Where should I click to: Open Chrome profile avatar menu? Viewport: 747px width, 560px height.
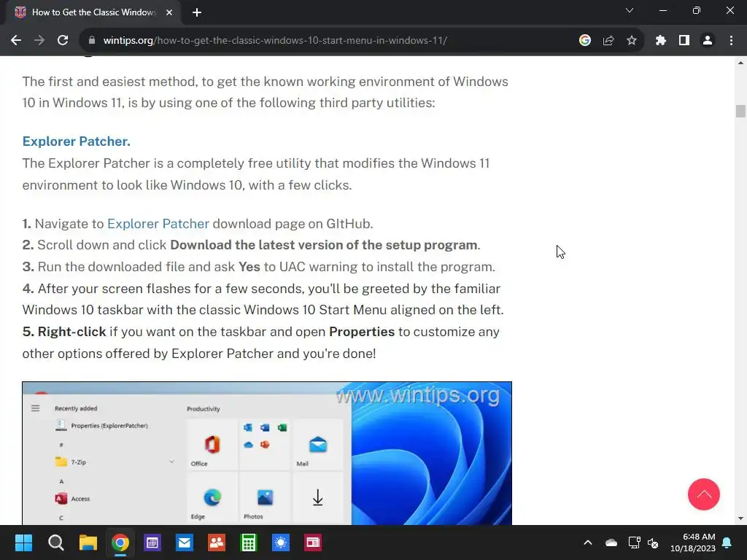pos(708,41)
